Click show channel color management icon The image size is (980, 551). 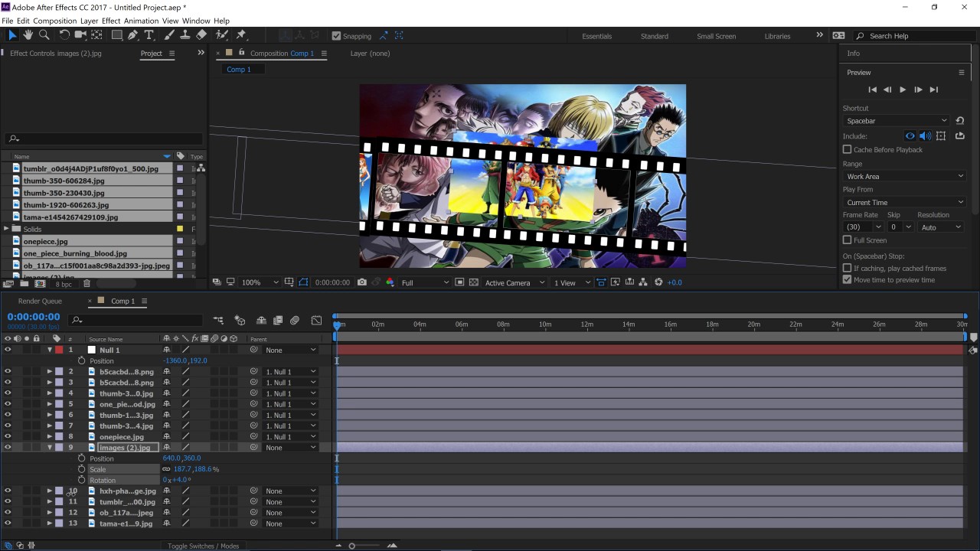pos(390,282)
